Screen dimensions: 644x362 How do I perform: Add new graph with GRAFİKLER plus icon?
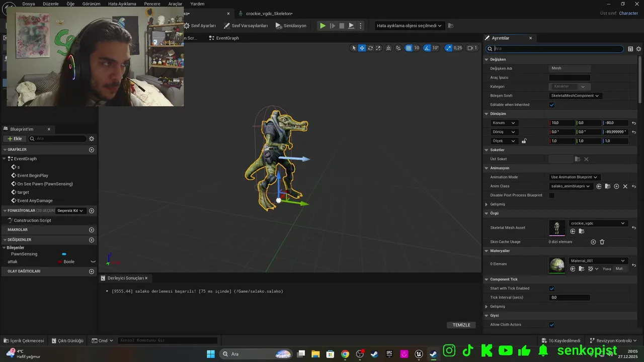coord(92,150)
